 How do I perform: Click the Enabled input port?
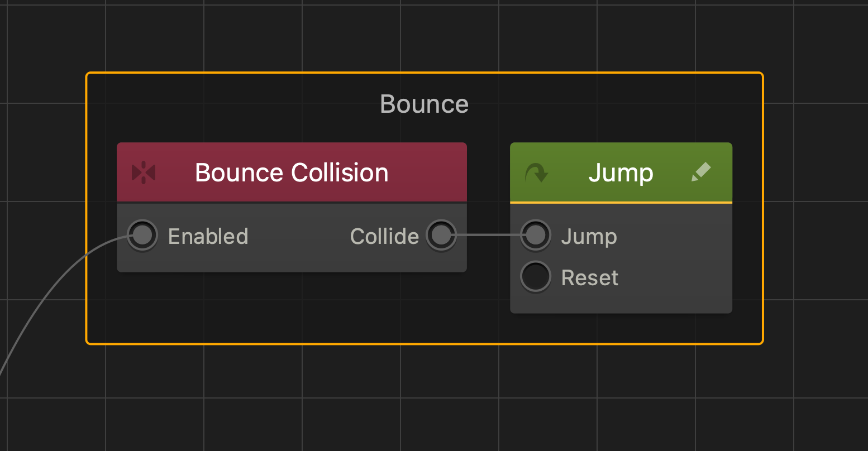(142, 235)
